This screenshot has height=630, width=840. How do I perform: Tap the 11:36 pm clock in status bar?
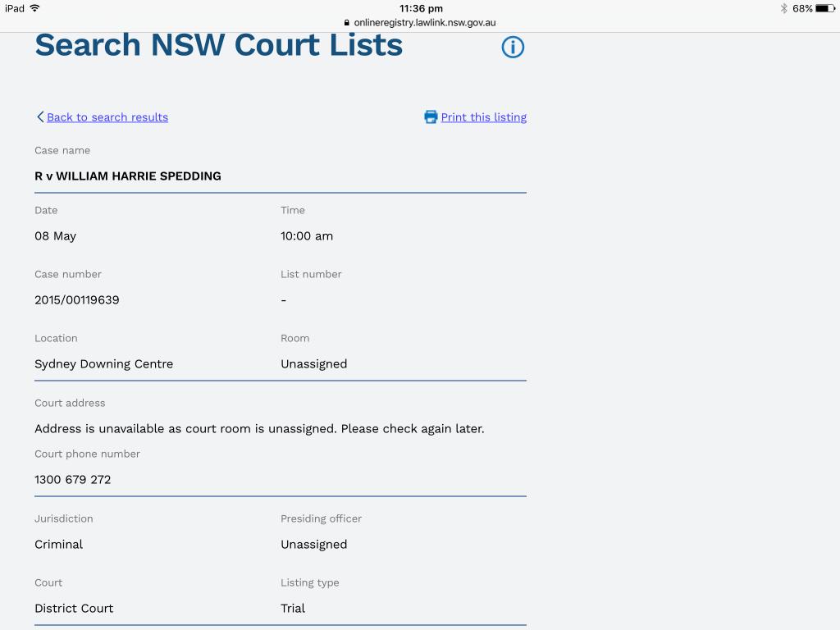coord(420,8)
